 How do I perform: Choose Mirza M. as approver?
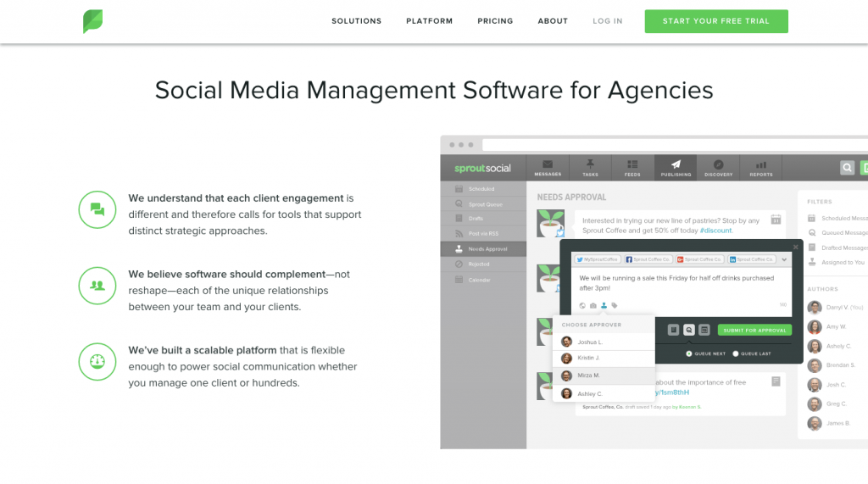(604, 376)
